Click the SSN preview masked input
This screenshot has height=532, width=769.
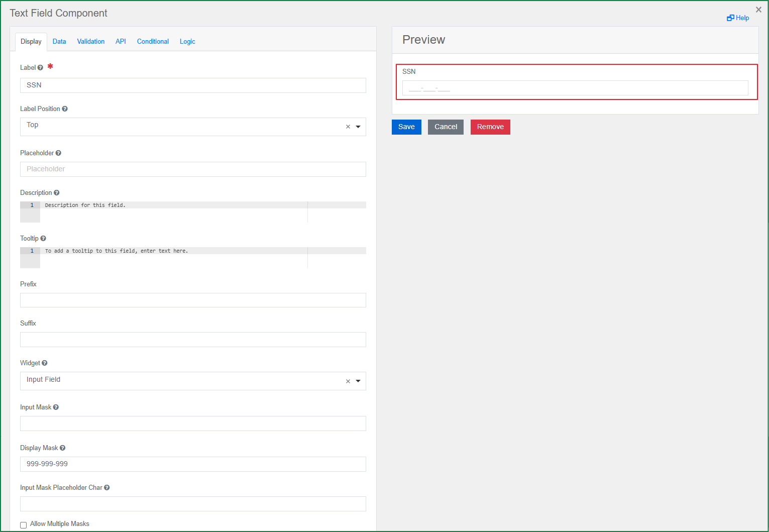click(x=575, y=88)
